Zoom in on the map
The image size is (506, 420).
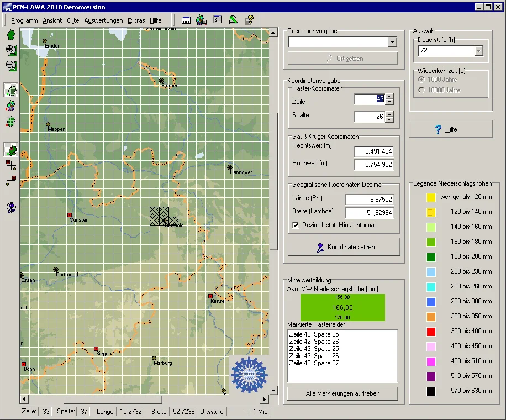tap(11, 50)
